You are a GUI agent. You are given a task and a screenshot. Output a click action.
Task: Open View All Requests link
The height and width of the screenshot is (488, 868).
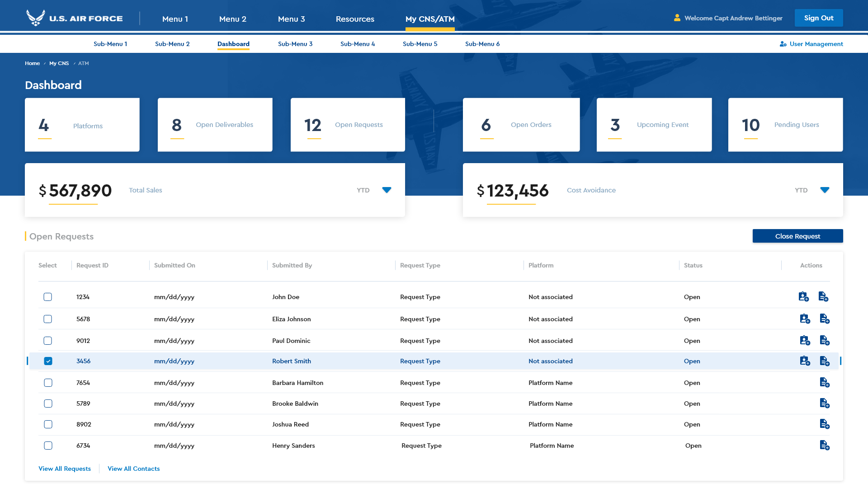65,469
